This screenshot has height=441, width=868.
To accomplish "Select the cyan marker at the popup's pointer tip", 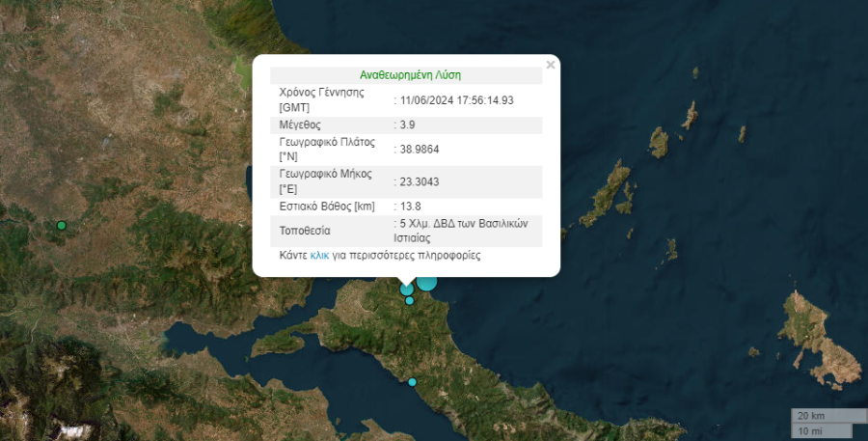I will coord(407,289).
